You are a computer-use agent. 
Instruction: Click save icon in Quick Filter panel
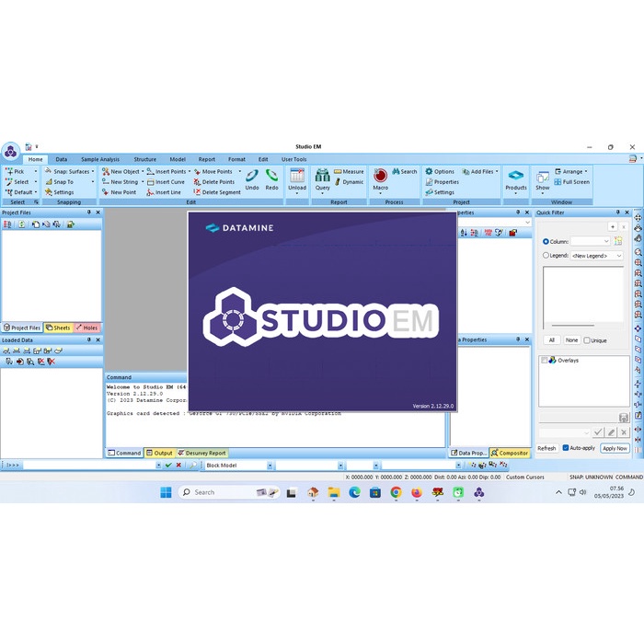(x=624, y=418)
